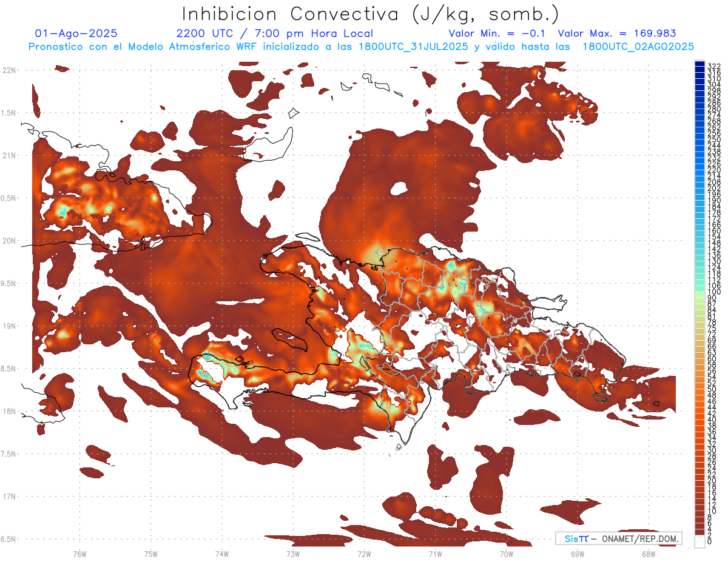Click the '21N' latitude label
This screenshot has height=562, width=728.
[9, 156]
